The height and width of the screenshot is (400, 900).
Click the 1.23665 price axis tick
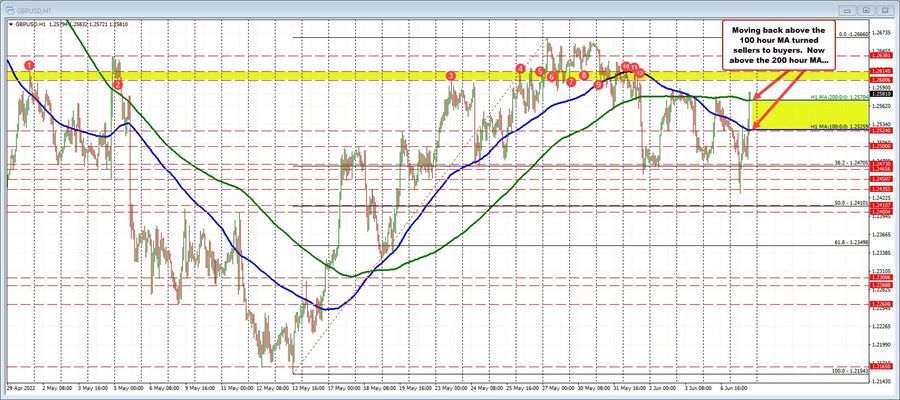pyautogui.click(x=883, y=235)
